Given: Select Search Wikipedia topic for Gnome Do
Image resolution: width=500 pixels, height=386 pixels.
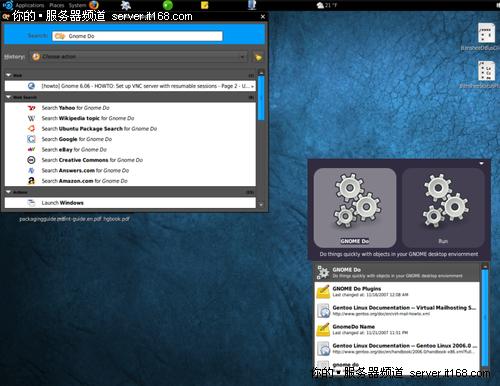Looking at the screenshot, I should point(130,118).
